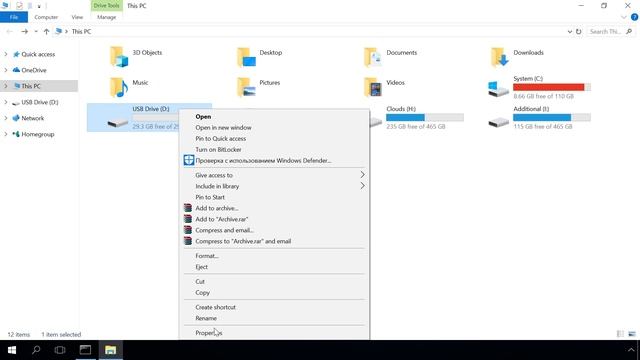Expand USB Drive (D:) tree node
The height and width of the screenshot is (360, 640).
point(6,102)
